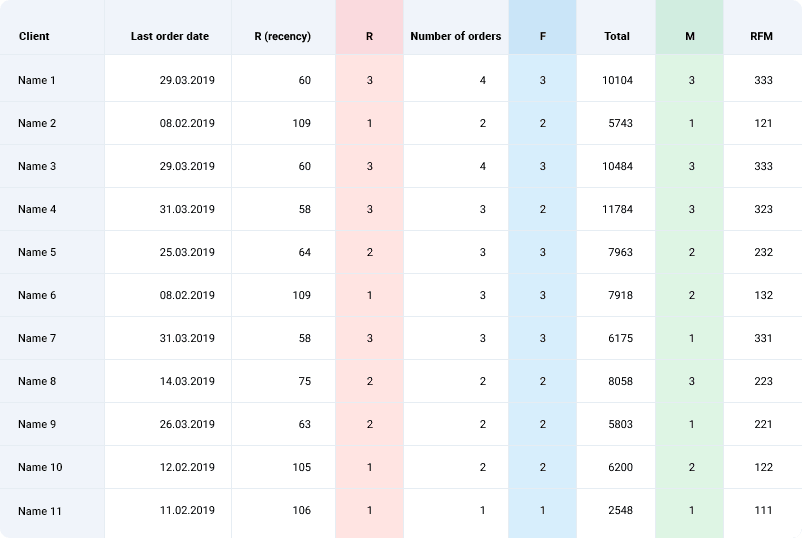This screenshot has height=538, width=802.
Task: Select the Name 11 client cell
Action: (x=40, y=511)
